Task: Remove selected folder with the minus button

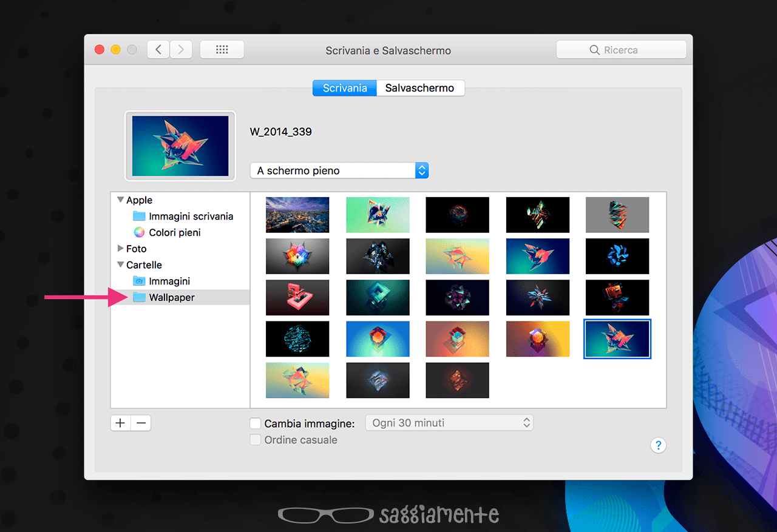Action: [141, 423]
